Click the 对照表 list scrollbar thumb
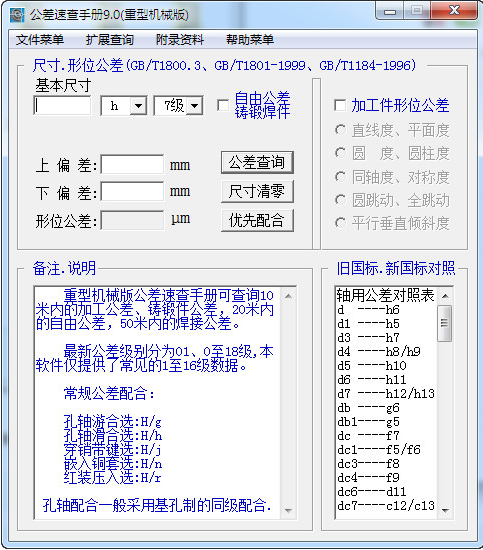This screenshot has height=550, width=483. (445, 323)
